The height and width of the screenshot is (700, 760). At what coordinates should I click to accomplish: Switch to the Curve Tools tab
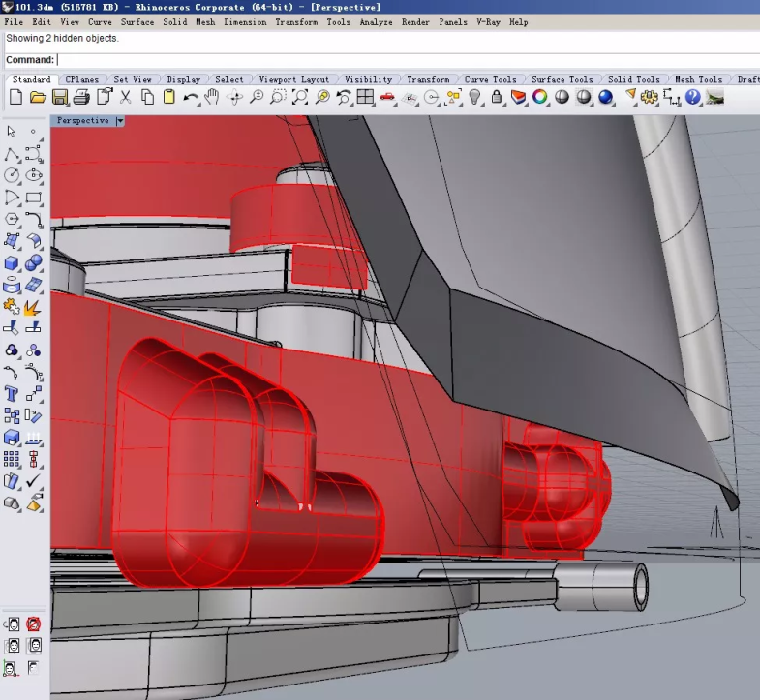tap(490, 79)
